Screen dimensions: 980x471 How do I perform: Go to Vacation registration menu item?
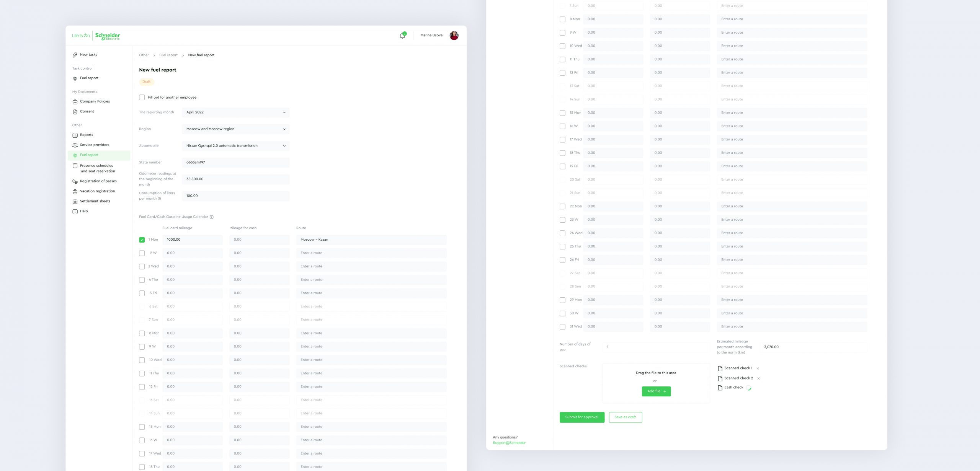point(97,191)
